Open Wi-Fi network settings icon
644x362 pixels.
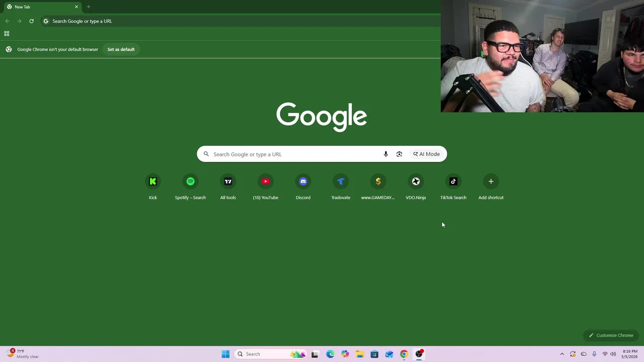point(605,354)
